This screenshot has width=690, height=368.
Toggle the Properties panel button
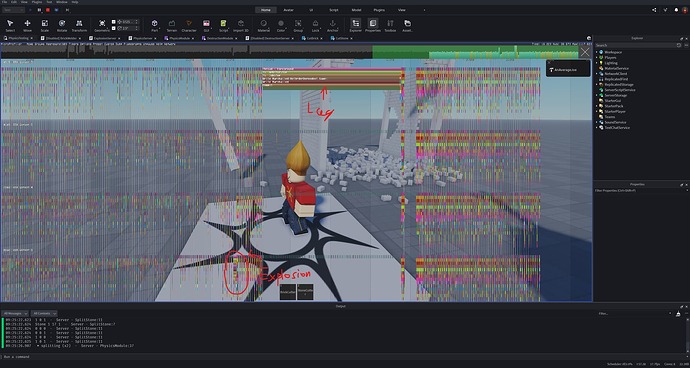pyautogui.click(x=373, y=26)
